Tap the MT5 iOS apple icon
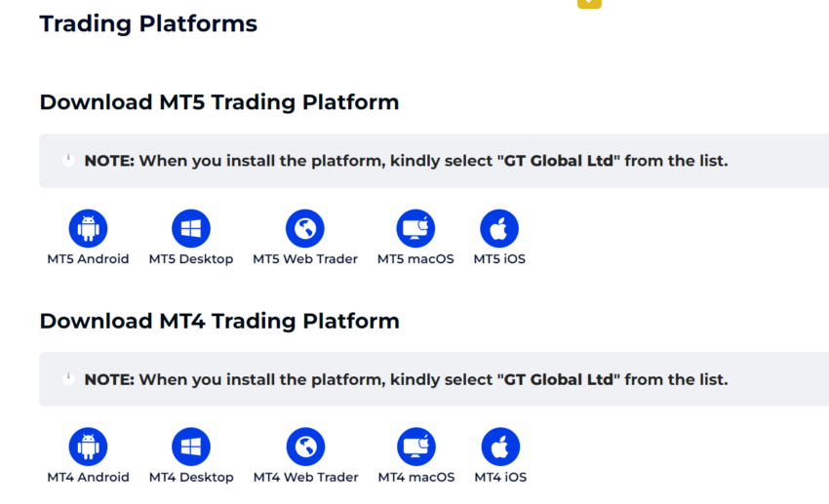829x504 pixels. click(x=499, y=228)
